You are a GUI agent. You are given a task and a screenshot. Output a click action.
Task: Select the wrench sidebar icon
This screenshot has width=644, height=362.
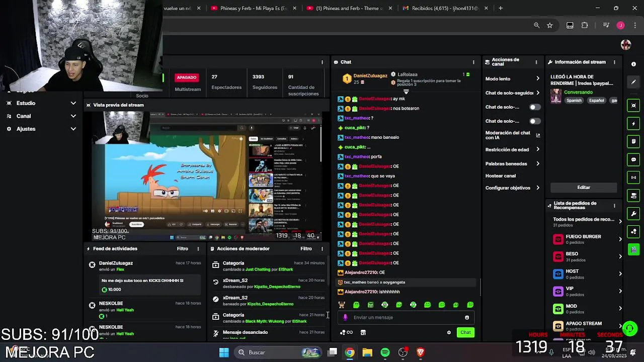633,214
